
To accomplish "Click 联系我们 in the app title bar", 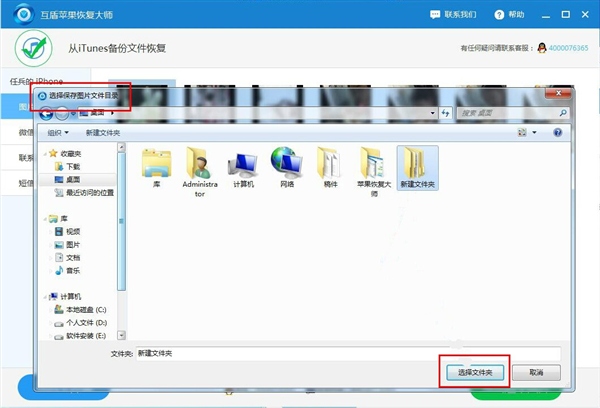I will click(453, 15).
